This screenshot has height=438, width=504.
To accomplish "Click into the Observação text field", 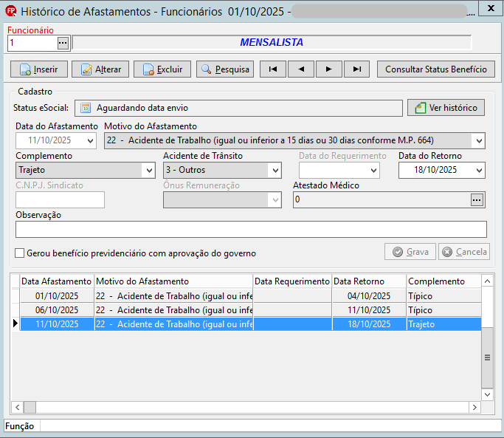I will click(251, 230).
